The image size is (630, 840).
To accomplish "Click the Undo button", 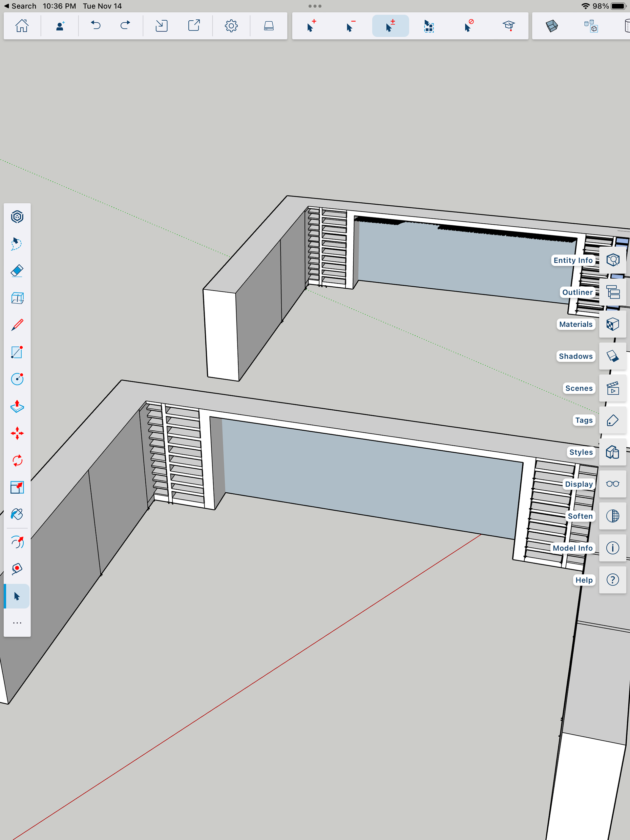I will tap(96, 26).
